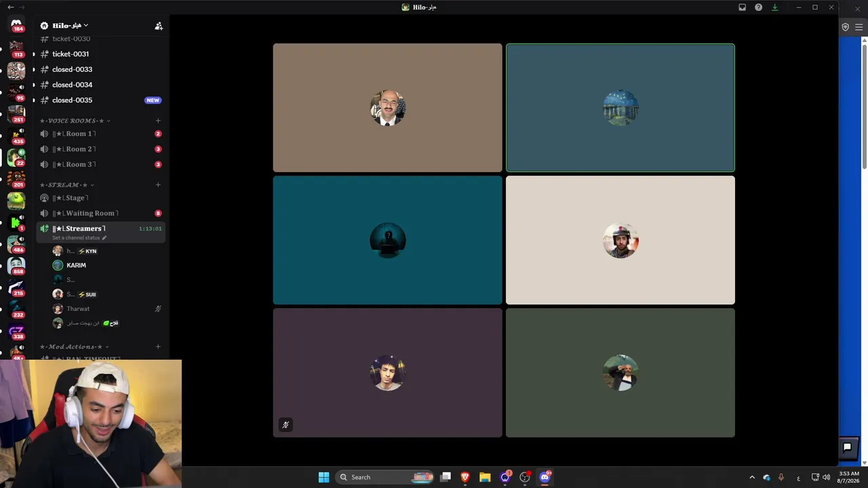The image size is (868, 488).
Task: Open taskbar volume control
Action: (826, 477)
